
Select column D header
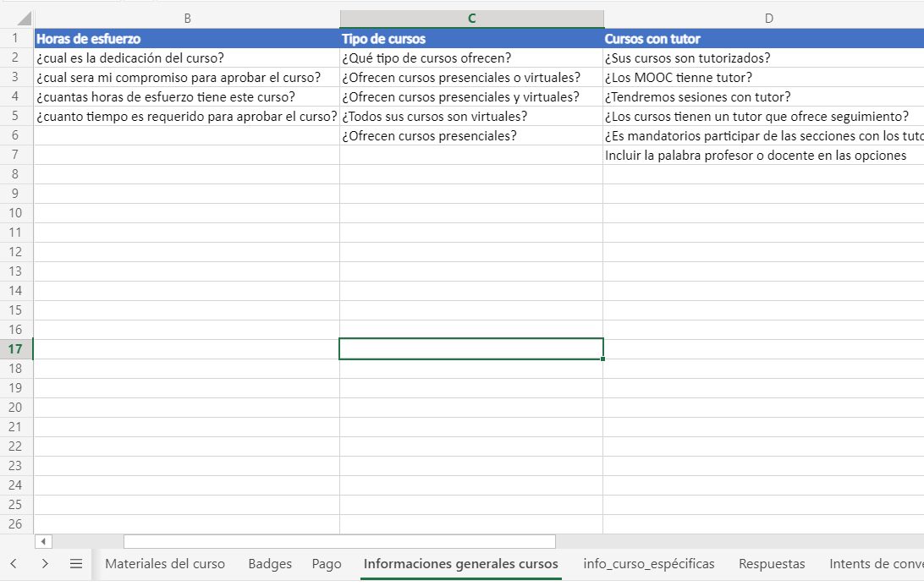pos(768,19)
